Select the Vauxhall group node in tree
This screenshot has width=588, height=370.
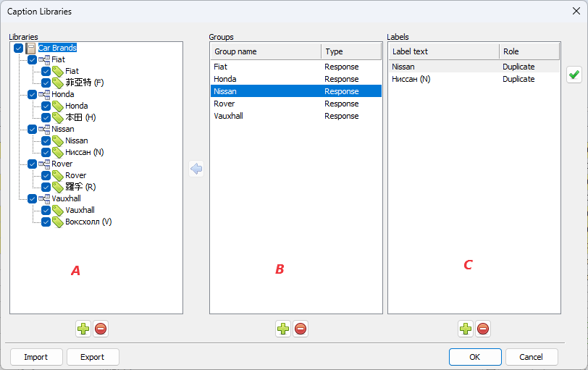[66, 198]
